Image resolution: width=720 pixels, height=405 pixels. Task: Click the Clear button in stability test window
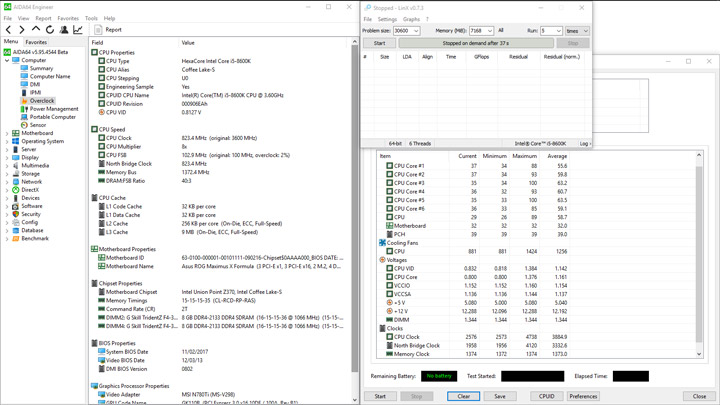pos(463,396)
